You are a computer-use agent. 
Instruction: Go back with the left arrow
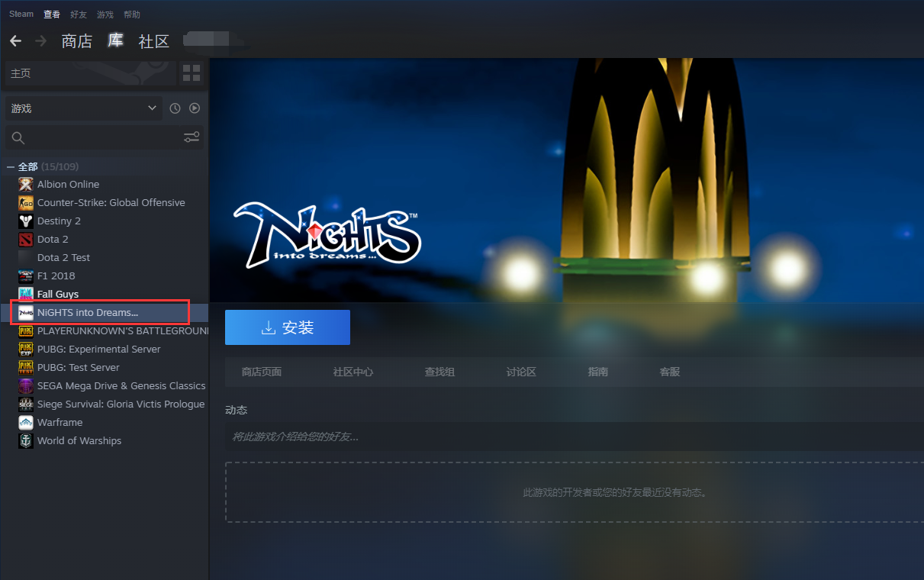coord(15,40)
